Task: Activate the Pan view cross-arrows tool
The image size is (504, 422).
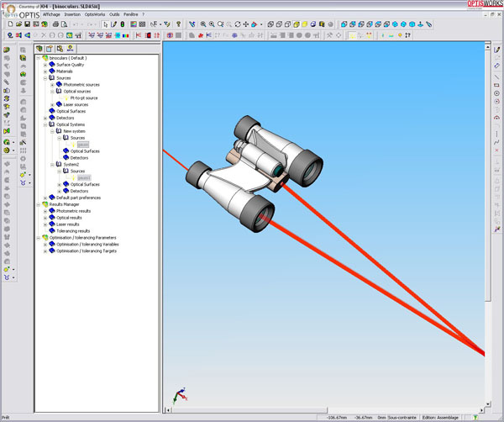Action: pos(246,24)
